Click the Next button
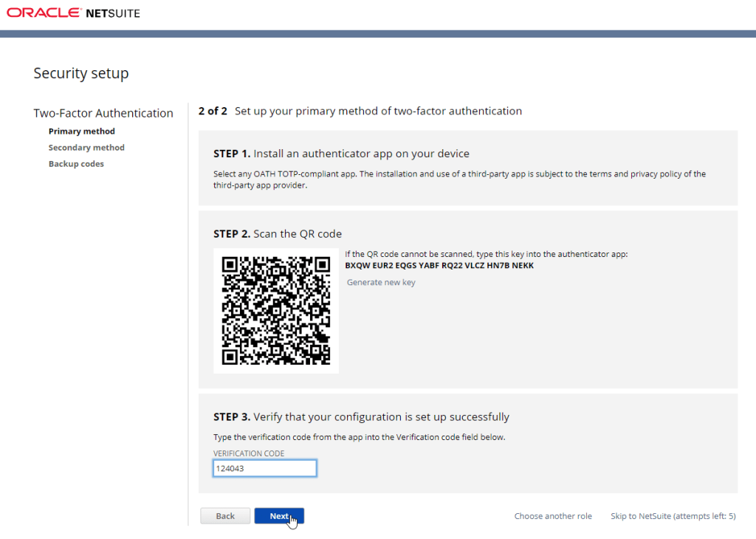The width and height of the screenshot is (756, 539). tap(279, 516)
